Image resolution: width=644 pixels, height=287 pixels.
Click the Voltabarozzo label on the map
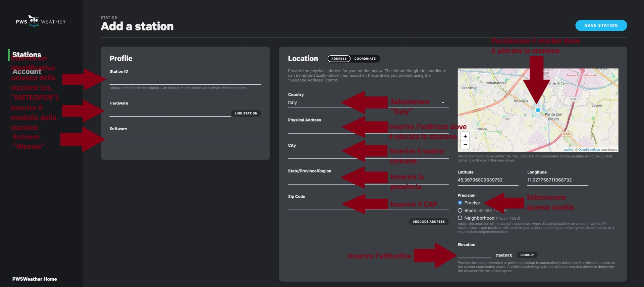(x=496, y=83)
